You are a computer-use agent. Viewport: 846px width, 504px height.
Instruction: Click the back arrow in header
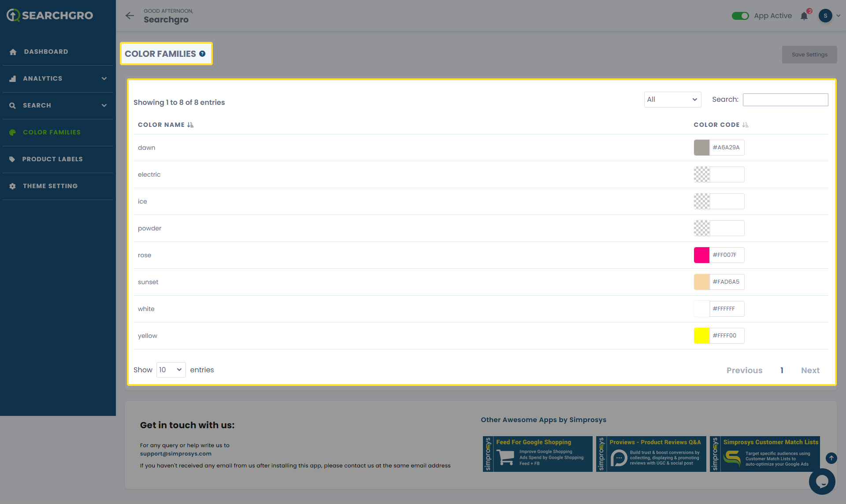(130, 16)
